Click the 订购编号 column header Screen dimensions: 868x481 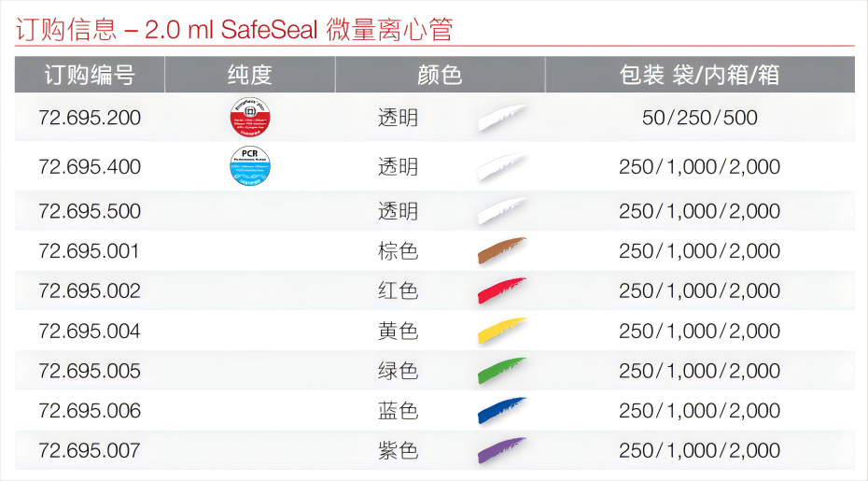pos(90,75)
